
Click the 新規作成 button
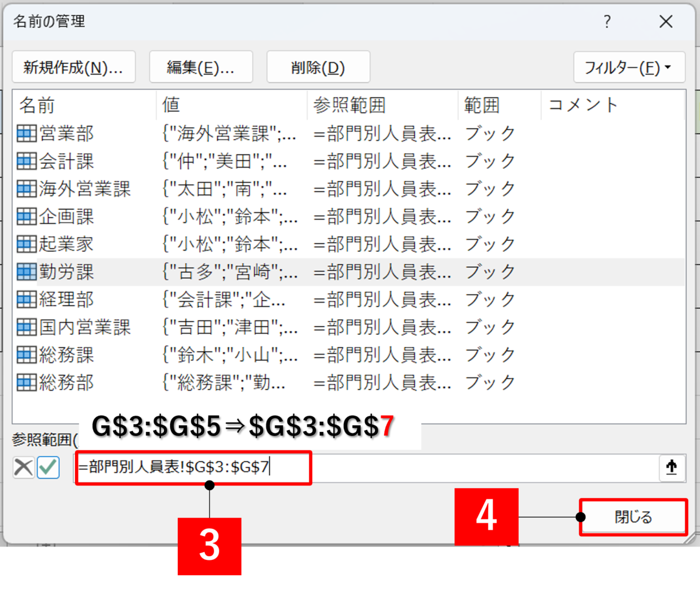[x=73, y=68]
